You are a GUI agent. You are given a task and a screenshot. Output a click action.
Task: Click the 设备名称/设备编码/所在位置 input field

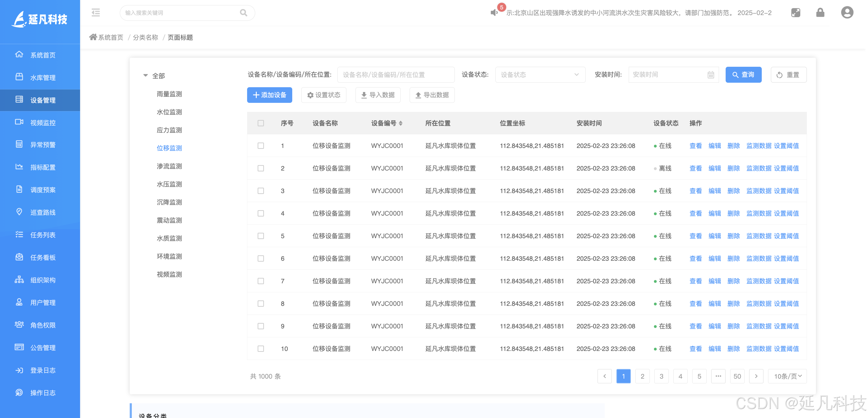tap(395, 75)
